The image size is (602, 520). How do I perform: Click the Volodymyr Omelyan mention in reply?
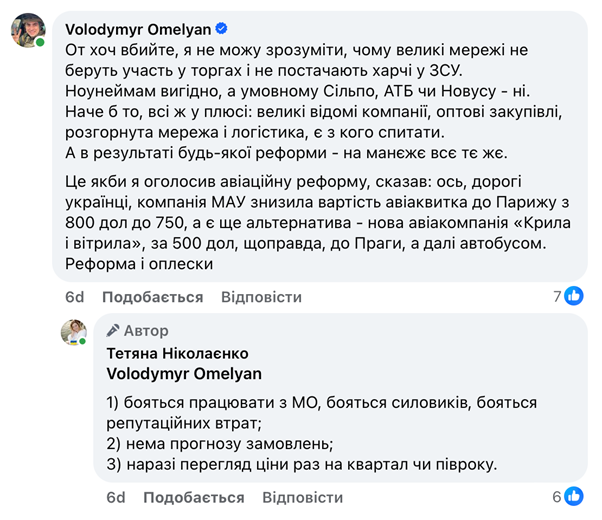185,373
